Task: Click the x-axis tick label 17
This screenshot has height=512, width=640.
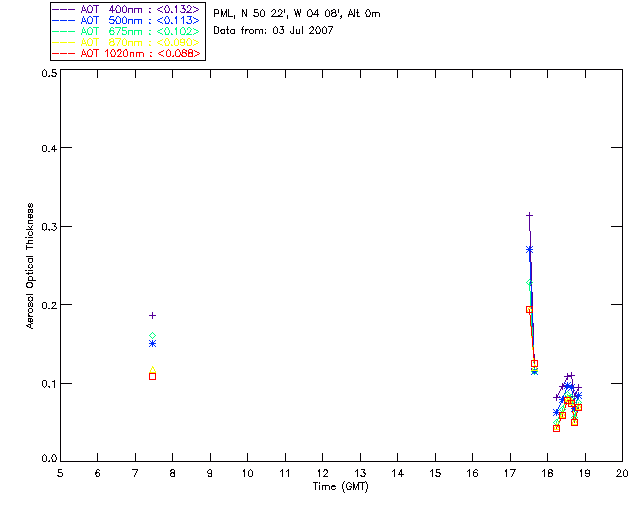Action: pos(510,473)
